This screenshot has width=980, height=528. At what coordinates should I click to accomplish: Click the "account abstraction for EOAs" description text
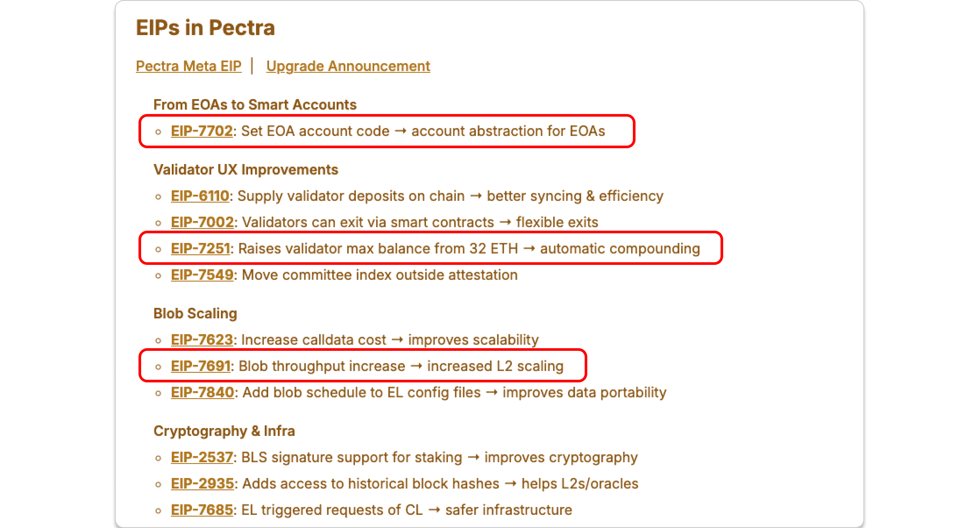click(508, 131)
